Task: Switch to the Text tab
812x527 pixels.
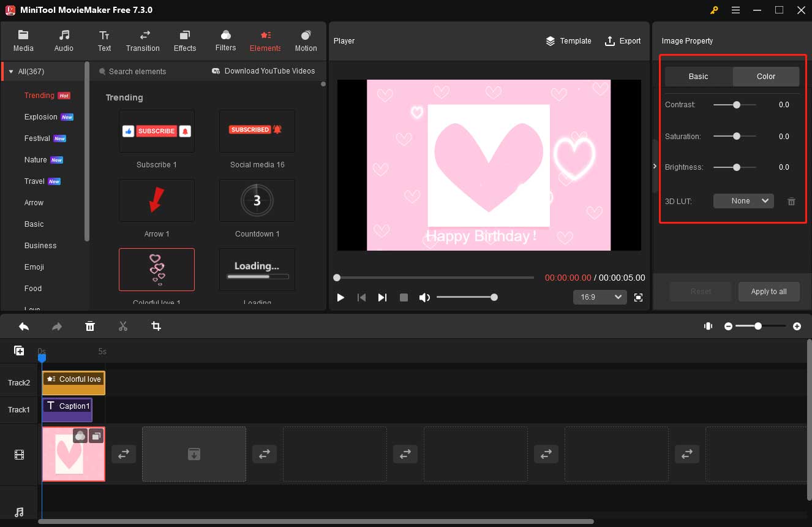Action: click(x=104, y=40)
